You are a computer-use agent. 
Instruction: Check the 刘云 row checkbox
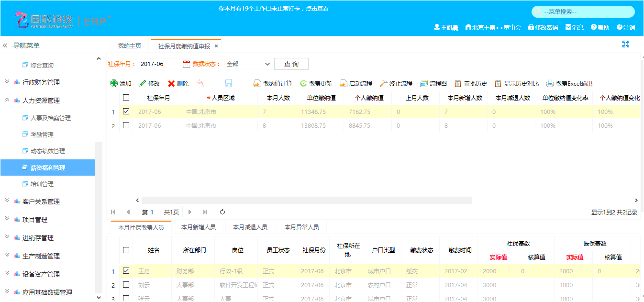(x=126, y=285)
